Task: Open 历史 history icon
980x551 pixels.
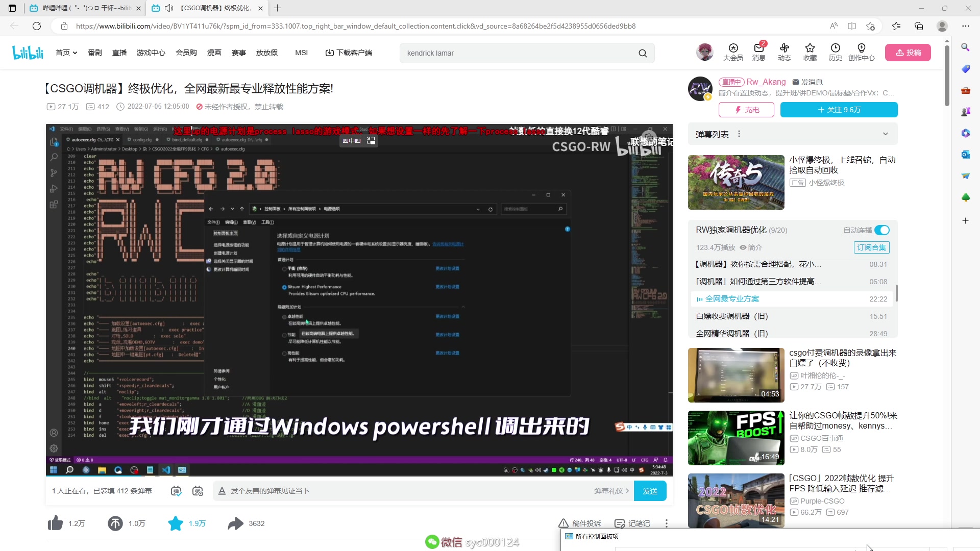Action: click(x=835, y=52)
